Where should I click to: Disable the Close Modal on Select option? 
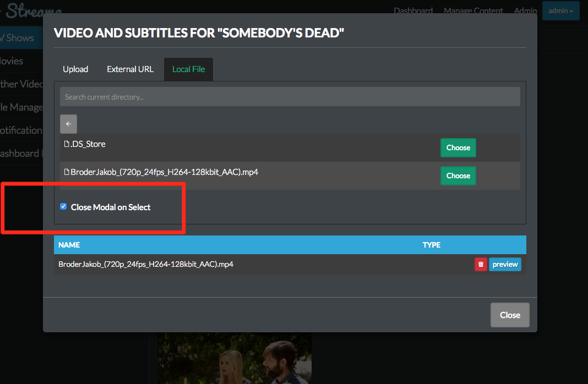[63, 206]
